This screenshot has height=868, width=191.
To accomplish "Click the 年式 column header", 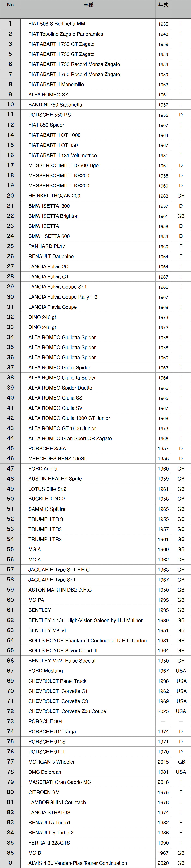I will pos(163,5).
